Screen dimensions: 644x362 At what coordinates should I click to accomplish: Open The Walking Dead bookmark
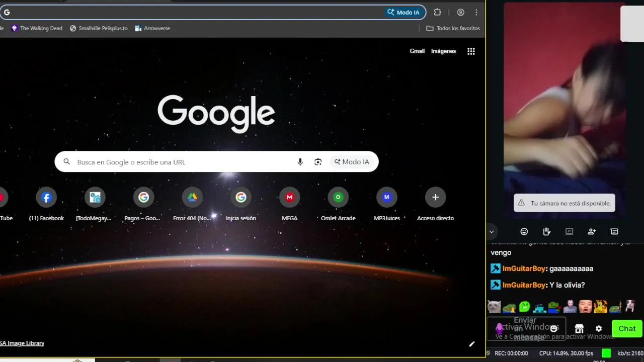click(37, 28)
